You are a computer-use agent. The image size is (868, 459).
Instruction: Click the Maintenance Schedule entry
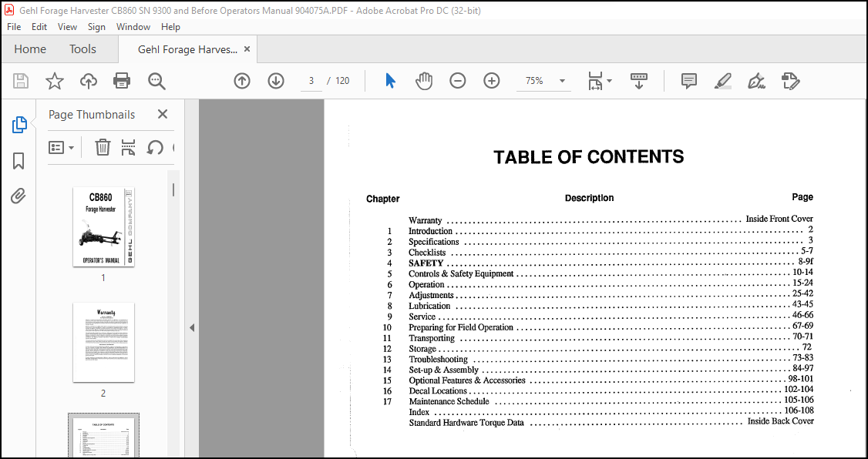(x=449, y=401)
